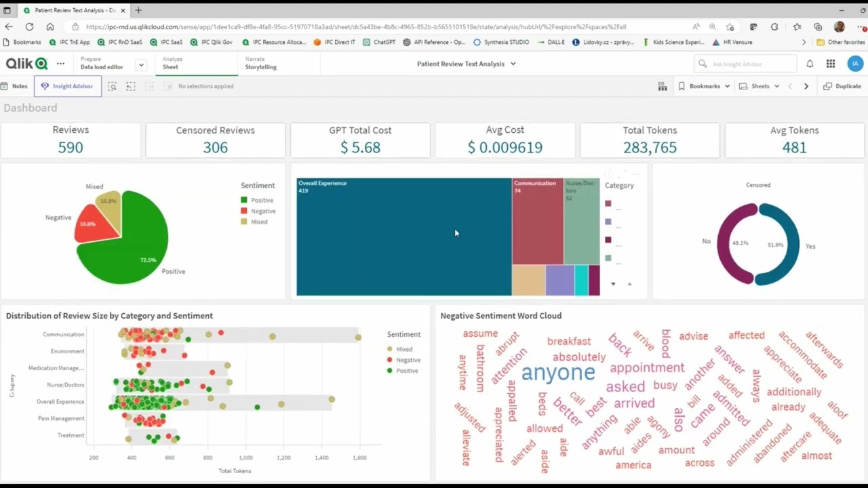Click the Total Tokens 283,765 value
Image resolution: width=868 pixels, height=488 pixels.
pos(650,147)
